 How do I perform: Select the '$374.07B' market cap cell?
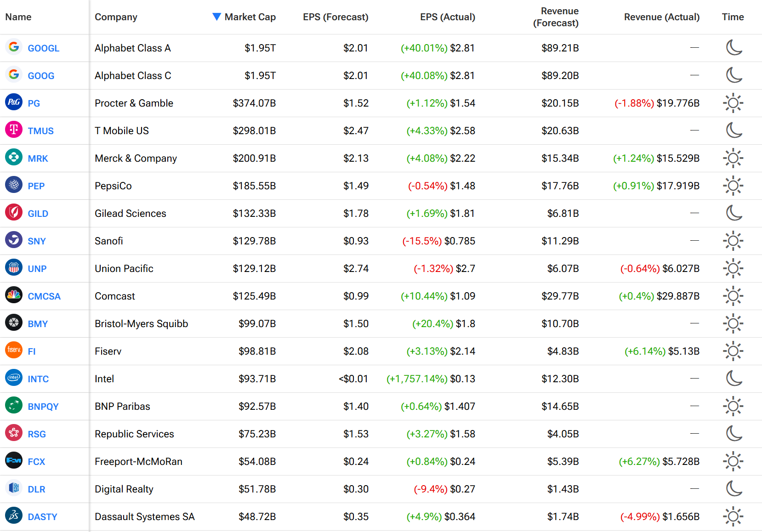tap(254, 103)
